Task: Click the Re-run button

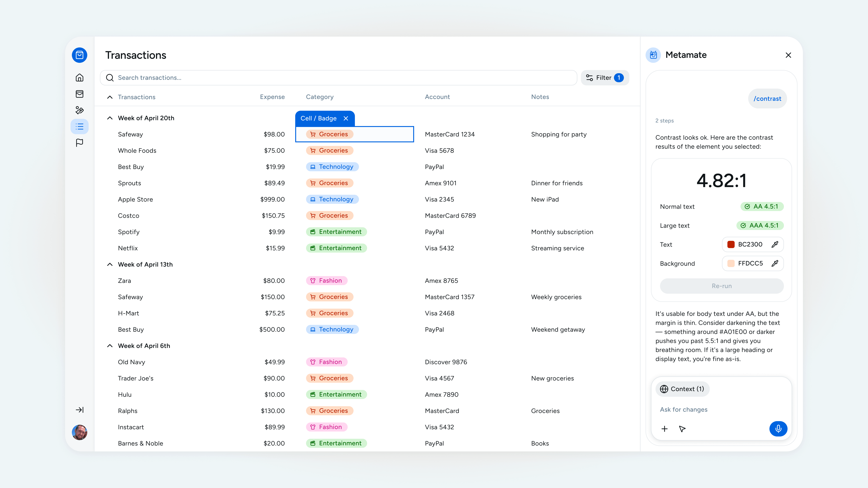Action: 722,286
